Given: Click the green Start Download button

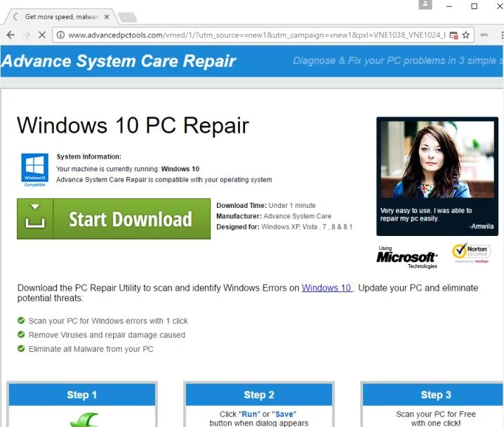Looking at the screenshot, I should point(114,218).
